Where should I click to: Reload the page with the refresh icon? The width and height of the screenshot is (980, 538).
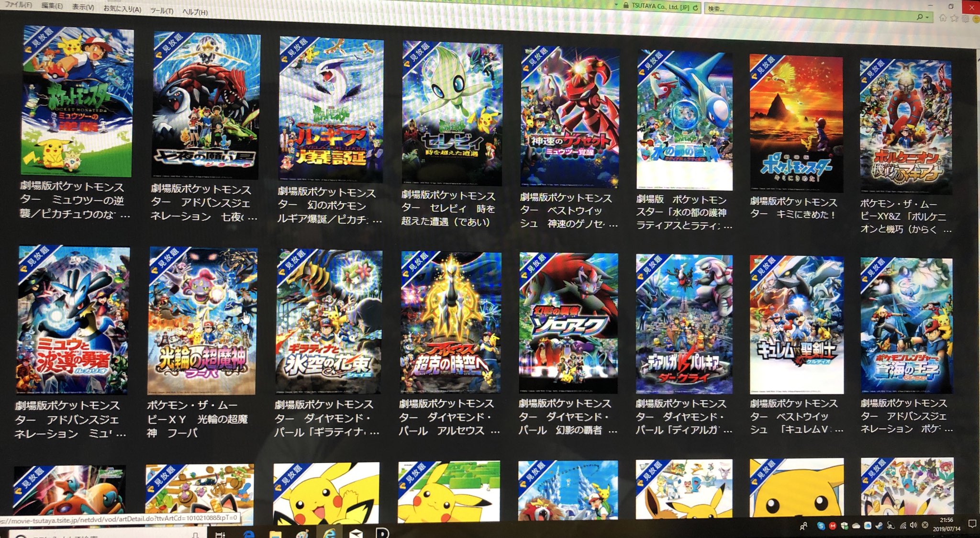pos(696,8)
